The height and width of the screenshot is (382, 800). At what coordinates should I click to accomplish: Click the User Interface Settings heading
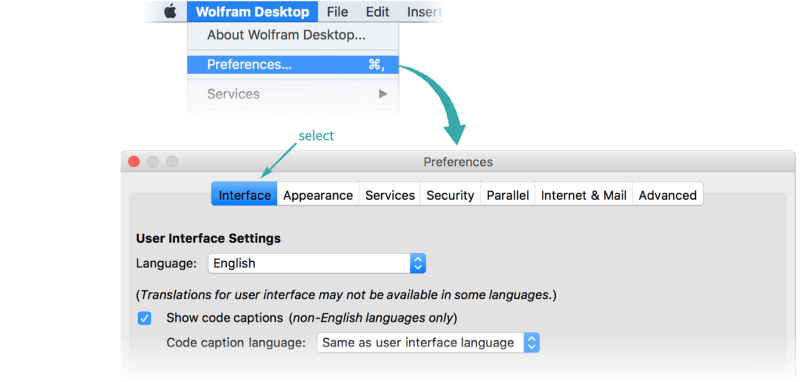(x=208, y=238)
